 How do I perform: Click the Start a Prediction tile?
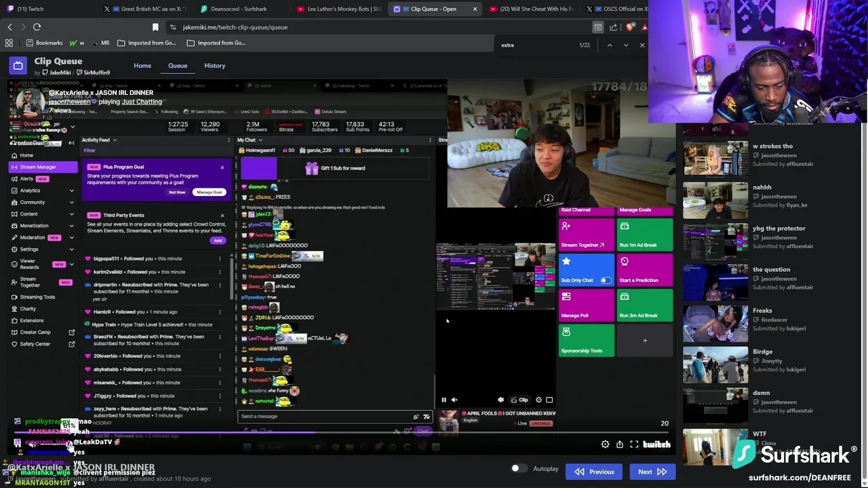tap(645, 269)
